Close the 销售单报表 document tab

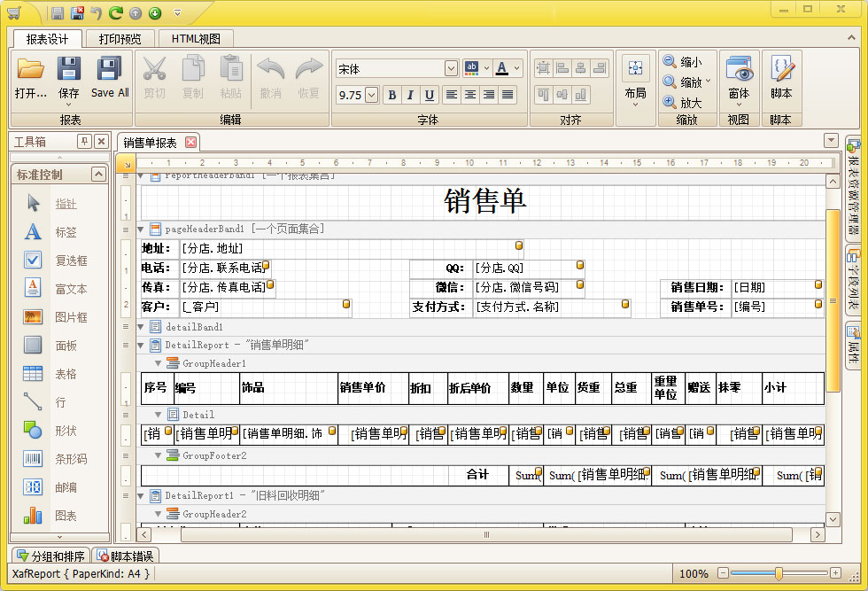[190, 143]
